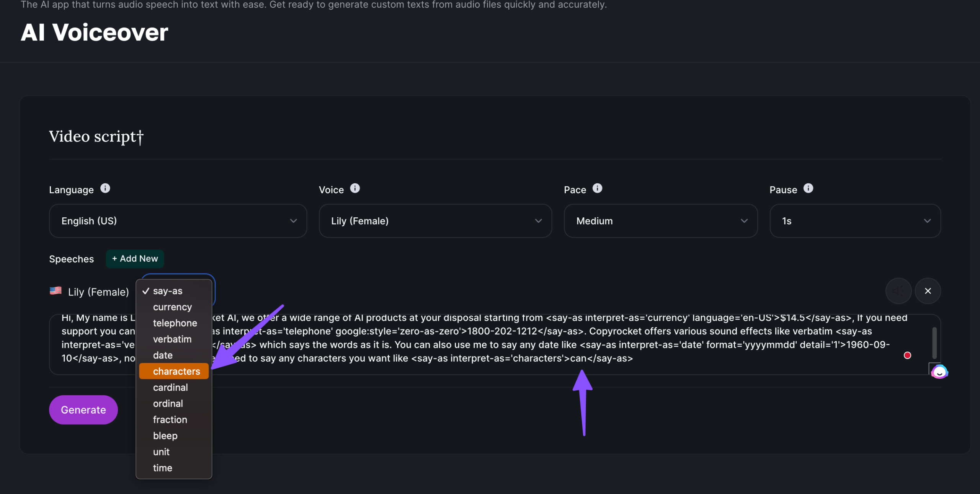Click the Language info icon
Viewport: 980px width, 494px height.
pos(105,188)
